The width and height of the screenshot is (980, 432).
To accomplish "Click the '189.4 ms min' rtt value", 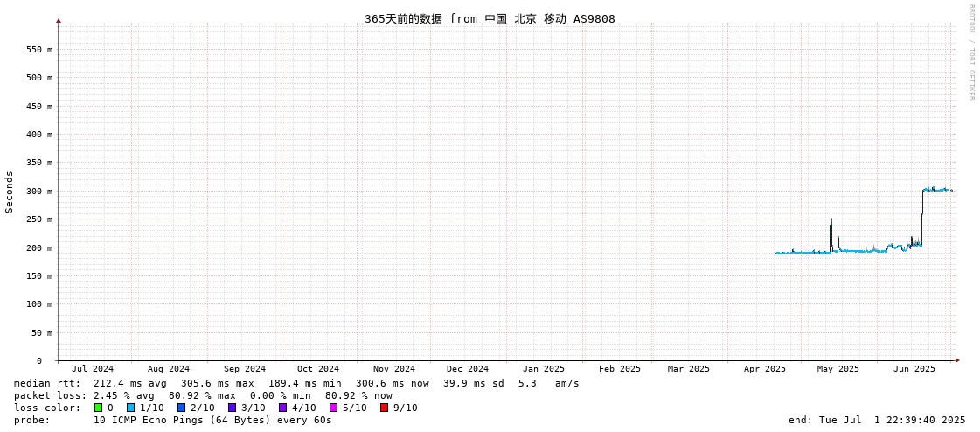I will [x=305, y=383].
